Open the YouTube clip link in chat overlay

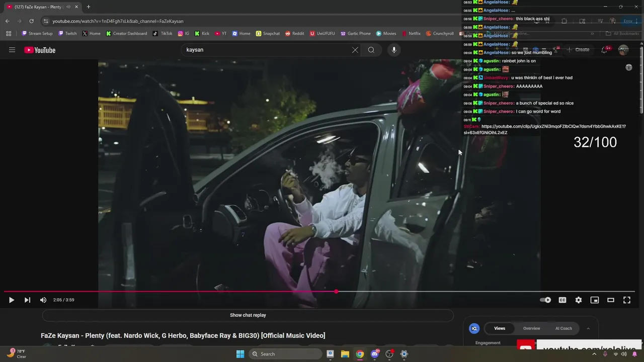(x=545, y=130)
